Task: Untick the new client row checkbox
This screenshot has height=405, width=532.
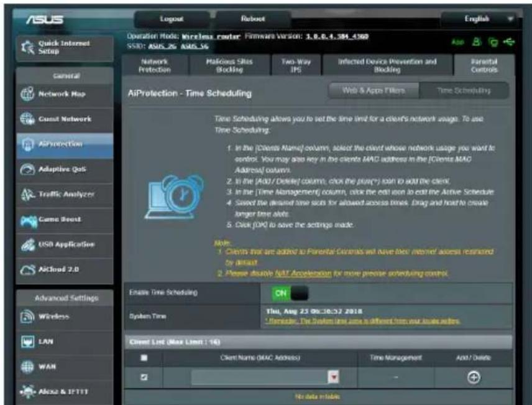Action: point(144,377)
